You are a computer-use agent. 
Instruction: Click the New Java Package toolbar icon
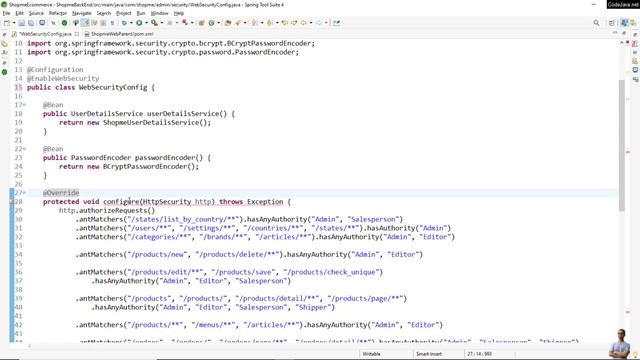(x=201, y=23)
